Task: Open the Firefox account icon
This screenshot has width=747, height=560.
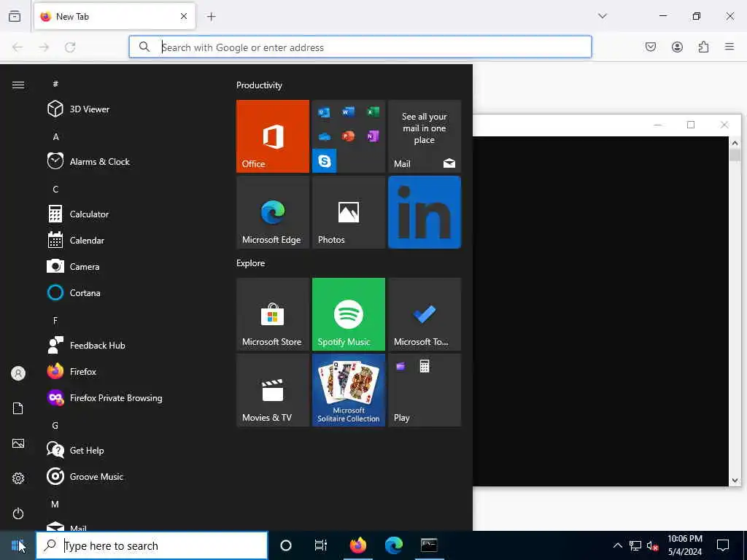Action: coord(677,47)
